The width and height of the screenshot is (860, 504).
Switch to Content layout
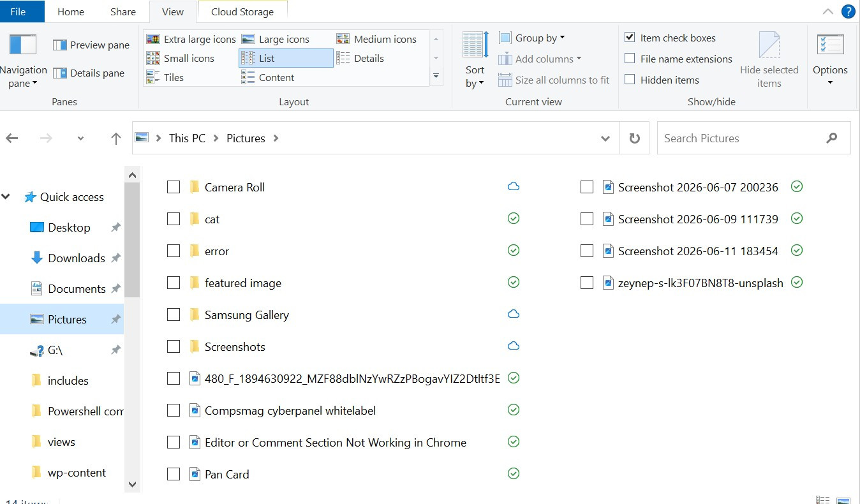(x=268, y=77)
